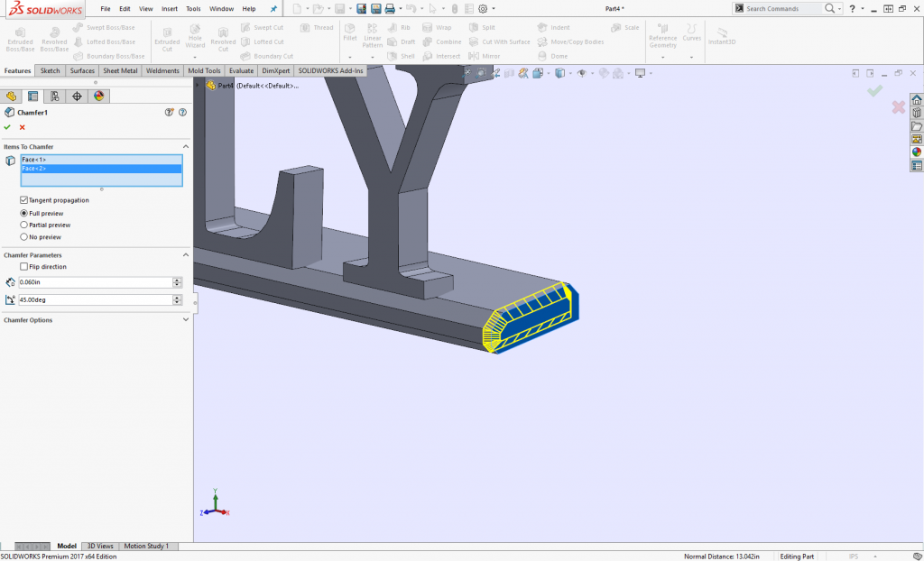Open the Help question mark dropdown arrow
Screen dimensions: 924x561
pos(862,9)
